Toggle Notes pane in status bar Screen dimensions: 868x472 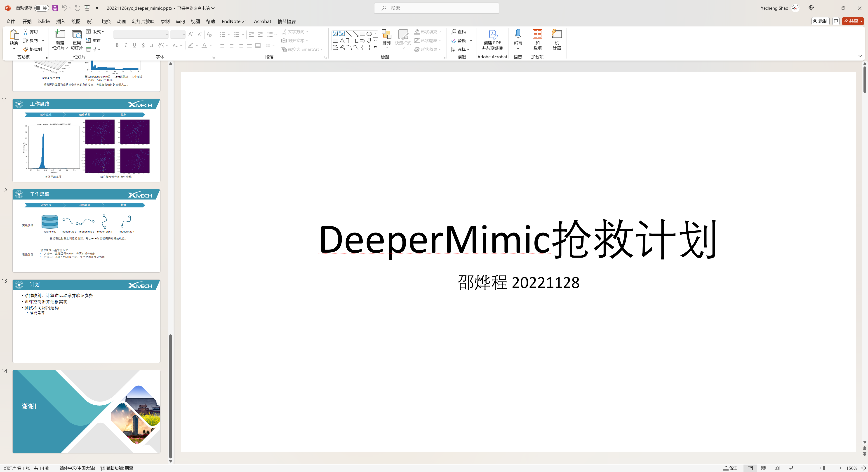coord(731,468)
